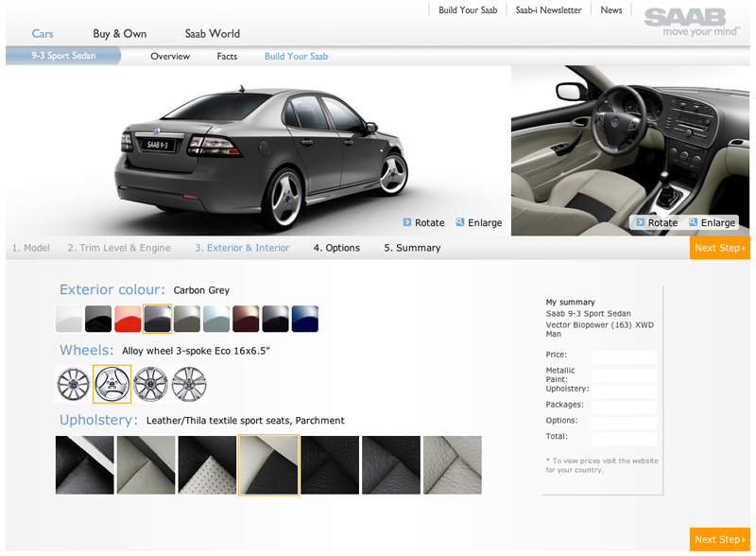Select the Parchment leather/textile sport seats upholstery
756x556 pixels.
[268, 465]
